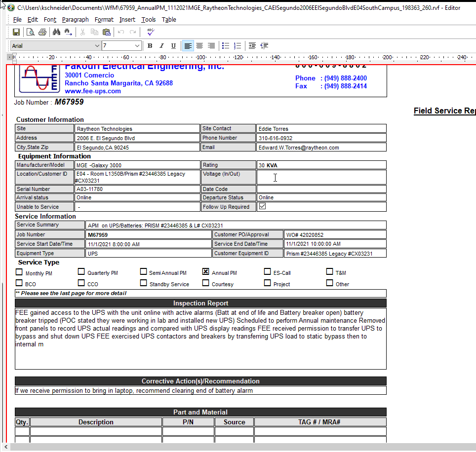
Task: Uncheck the Annual PM box
Action: [x=205, y=271]
